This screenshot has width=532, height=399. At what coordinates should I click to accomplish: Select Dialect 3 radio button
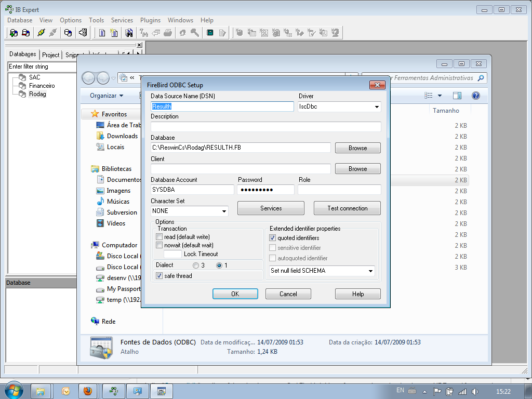196,265
